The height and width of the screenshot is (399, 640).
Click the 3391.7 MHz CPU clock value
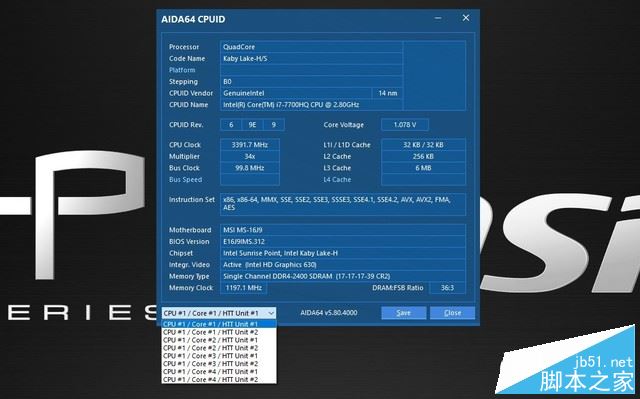coord(250,145)
